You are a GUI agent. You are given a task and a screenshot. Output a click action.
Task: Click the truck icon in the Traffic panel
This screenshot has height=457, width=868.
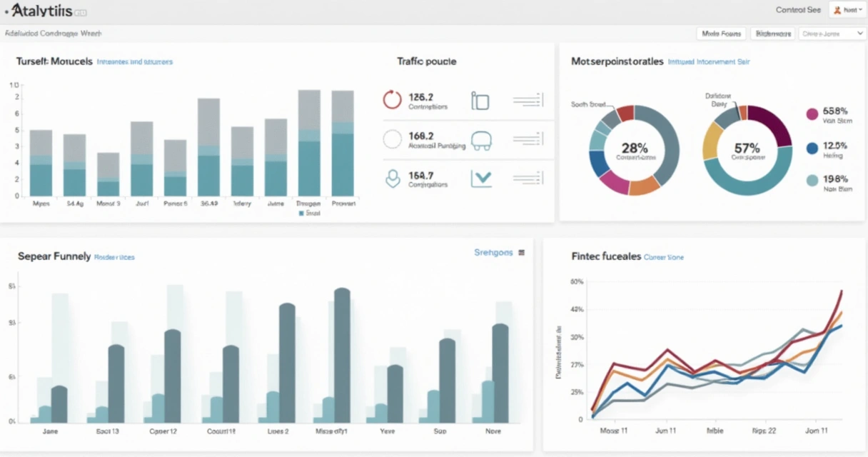[x=482, y=140]
